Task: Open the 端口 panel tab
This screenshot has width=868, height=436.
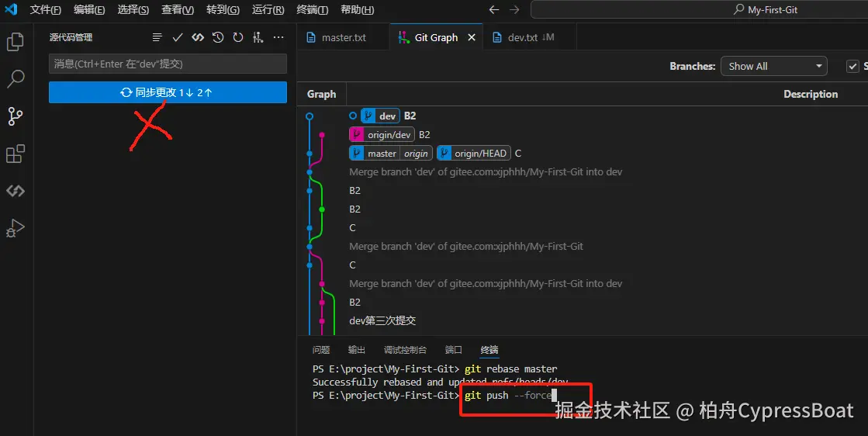Action: coord(453,350)
